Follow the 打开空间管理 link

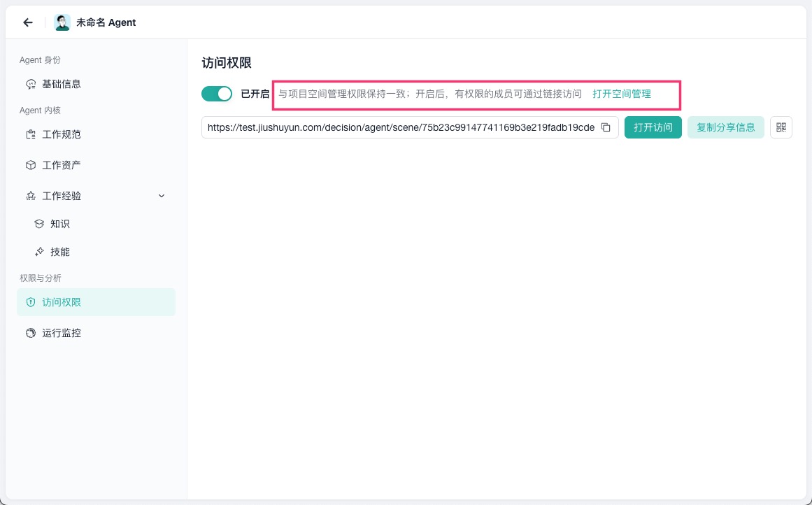click(x=622, y=94)
